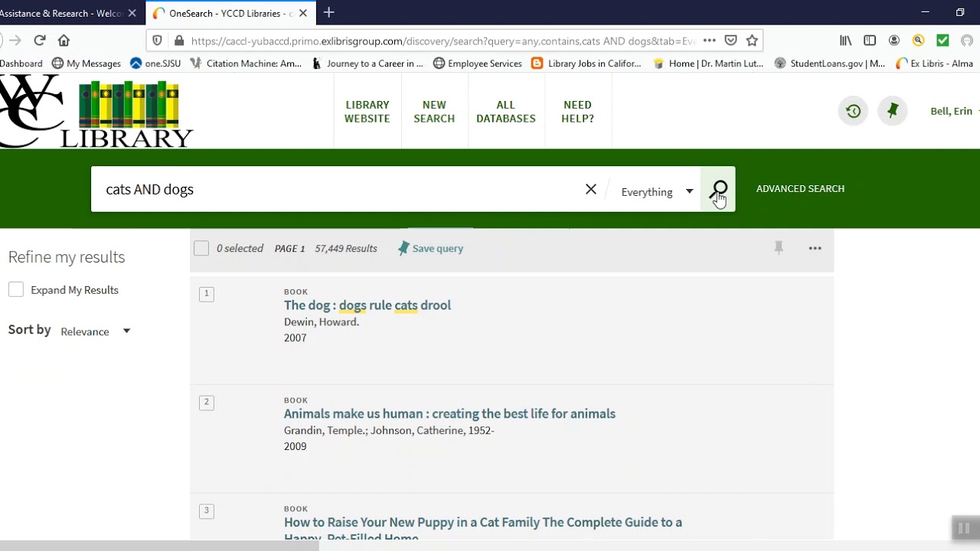Click browser reload button
Screen dimensions: 980x551
40,41
